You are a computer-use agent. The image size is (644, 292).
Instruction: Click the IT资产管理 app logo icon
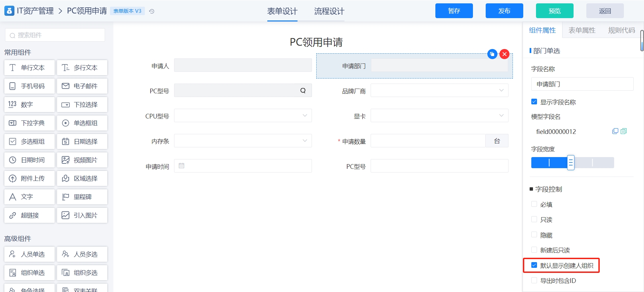9,11
